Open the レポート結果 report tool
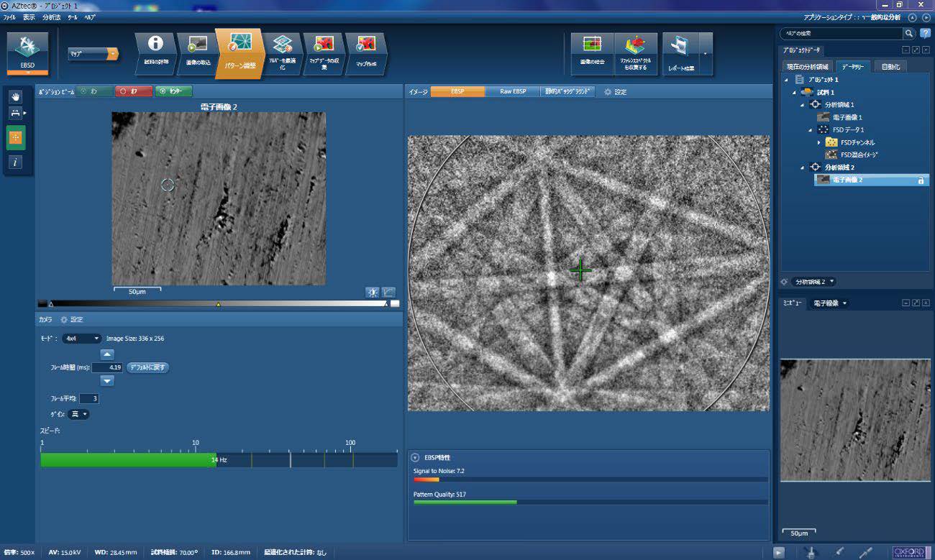The width and height of the screenshot is (935, 560). [x=680, y=52]
